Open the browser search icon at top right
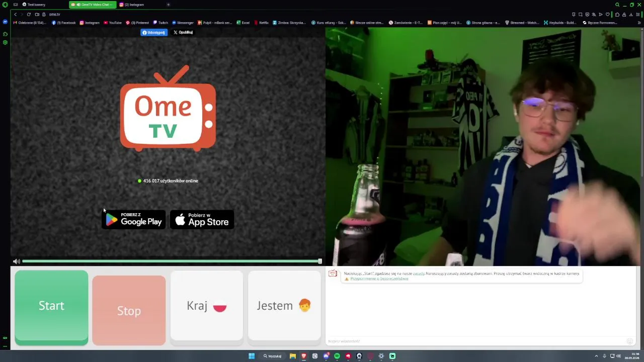 click(x=617, y=5)
